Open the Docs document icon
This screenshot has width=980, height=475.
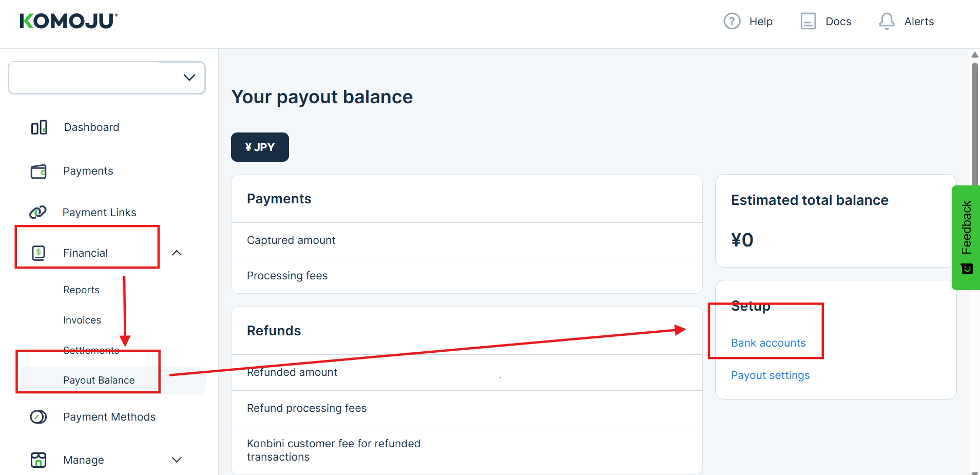pos(808,21)
